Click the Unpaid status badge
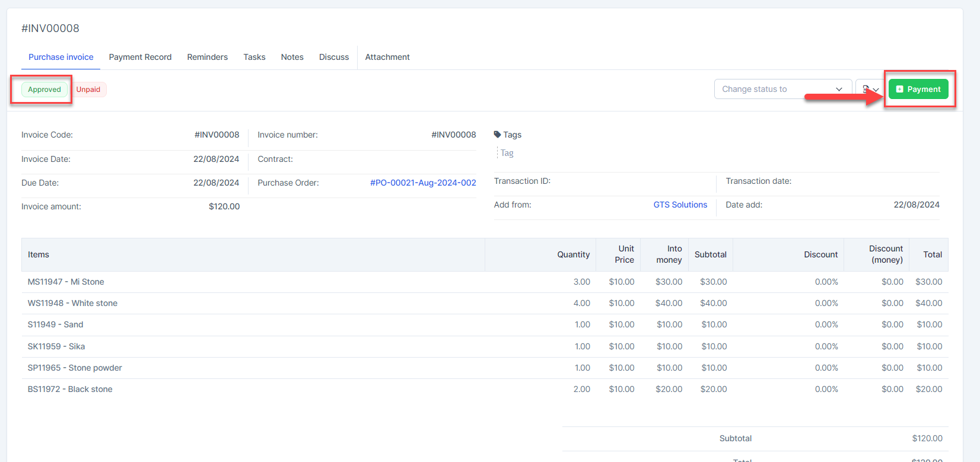 coord(88,90)
